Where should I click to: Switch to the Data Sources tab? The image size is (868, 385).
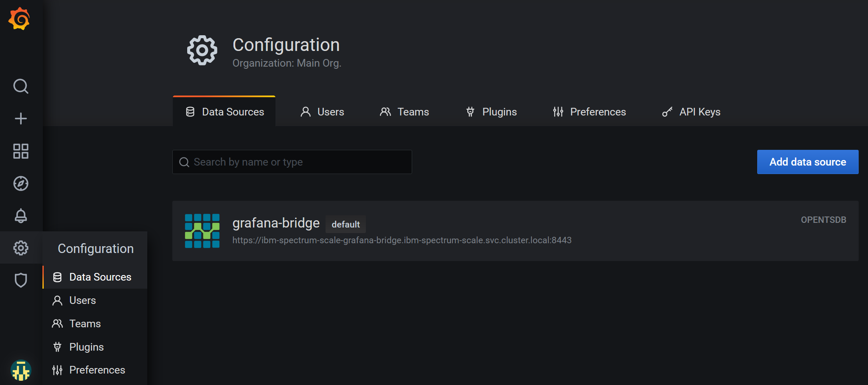click(224, 112)
